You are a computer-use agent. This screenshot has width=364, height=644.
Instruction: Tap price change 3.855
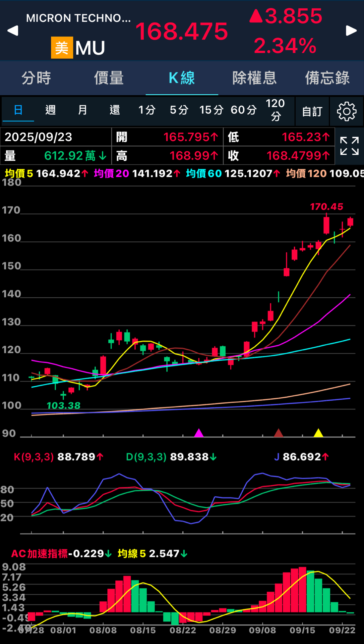point(285,16)
